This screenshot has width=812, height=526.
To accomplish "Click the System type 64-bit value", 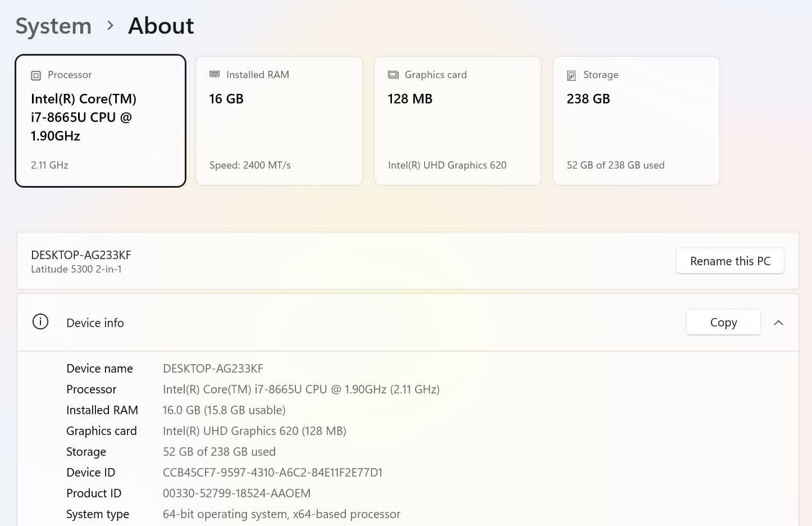I will click(x=281, y=514).
